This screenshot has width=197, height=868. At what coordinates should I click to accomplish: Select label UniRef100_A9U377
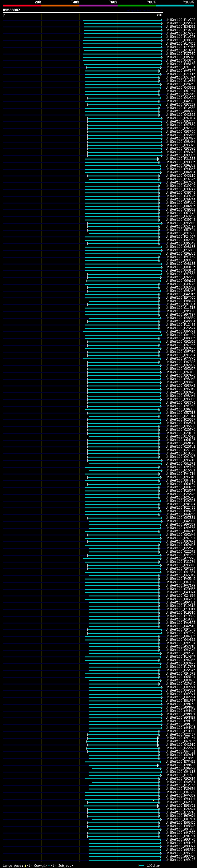[180, 846]
